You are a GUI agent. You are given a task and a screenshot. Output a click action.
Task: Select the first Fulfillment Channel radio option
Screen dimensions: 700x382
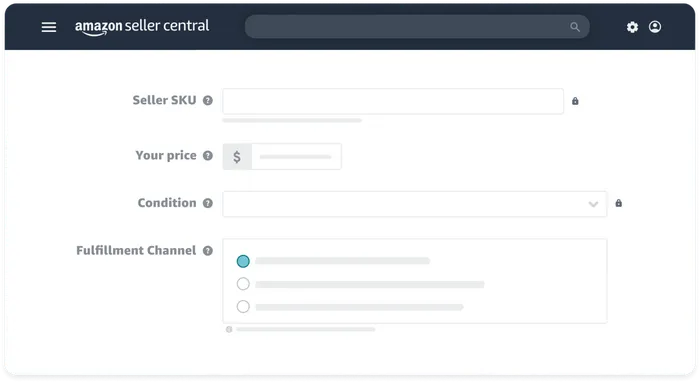(243, 261)
